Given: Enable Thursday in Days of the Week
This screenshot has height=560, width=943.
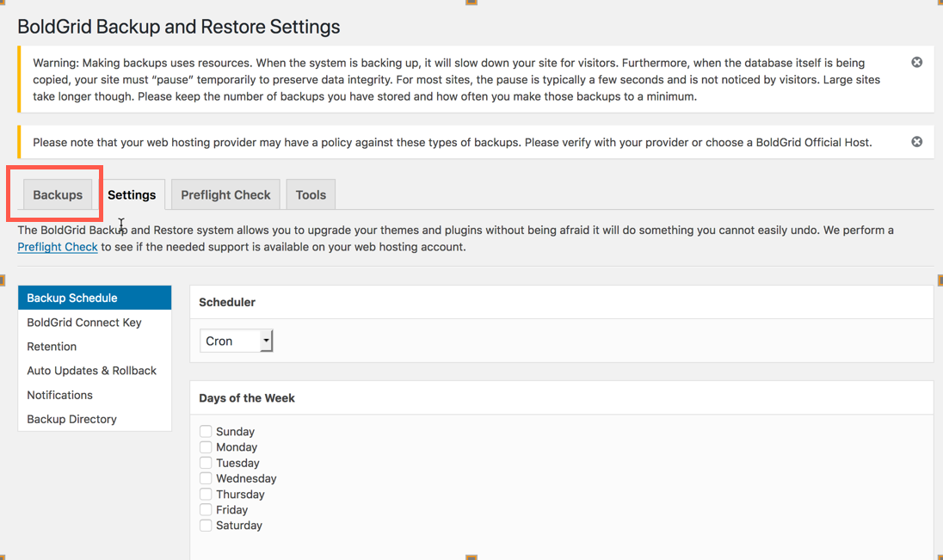Looking at the screenshot, I should [206, 494].
